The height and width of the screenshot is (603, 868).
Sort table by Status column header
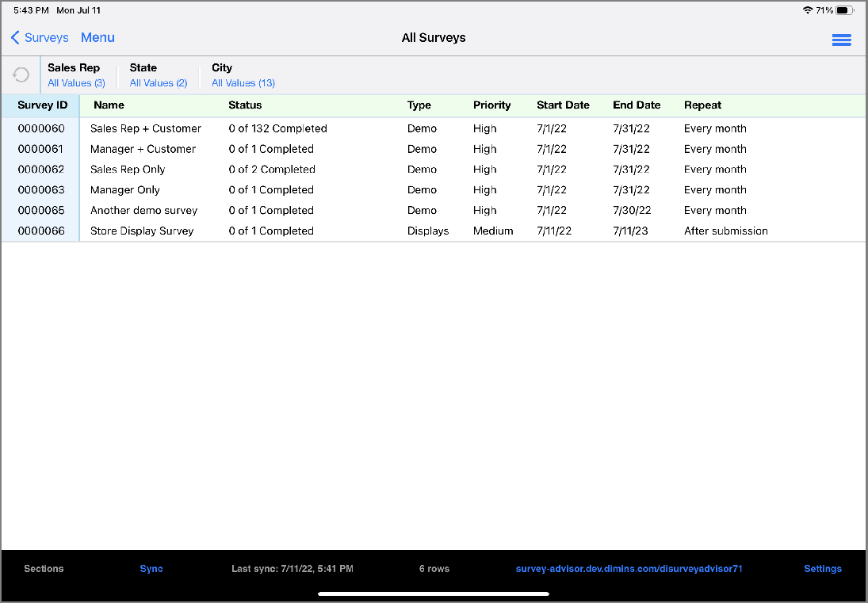(x=245, y=105)
